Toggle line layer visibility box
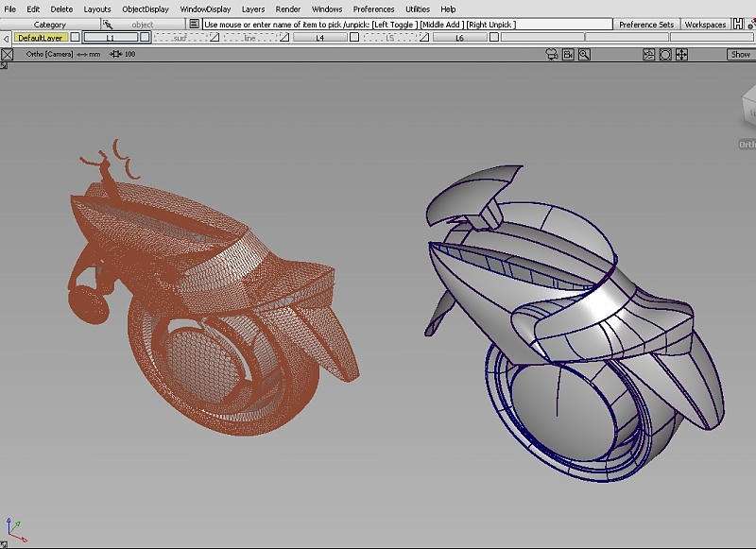756x549 pixels. tap(284, 37)
